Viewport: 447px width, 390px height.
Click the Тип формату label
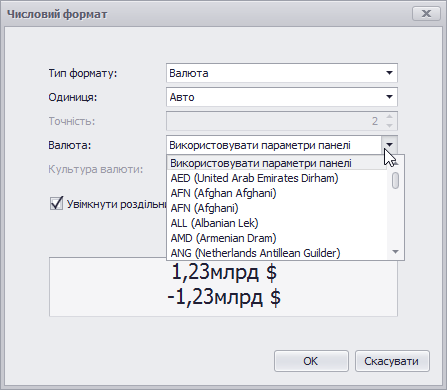point(83,73)
